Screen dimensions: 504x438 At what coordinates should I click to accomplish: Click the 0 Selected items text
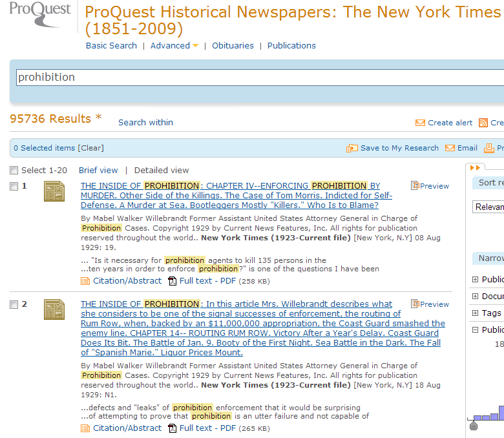[x=44, y=148]
